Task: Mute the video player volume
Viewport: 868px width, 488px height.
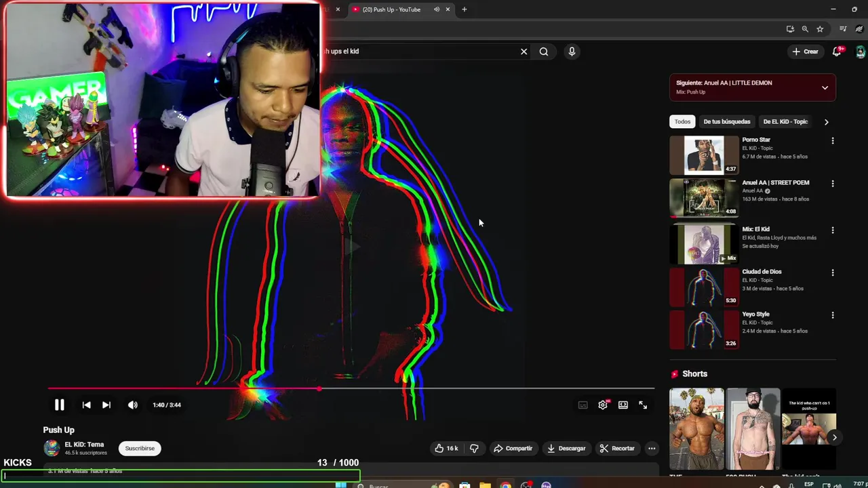Action: (133, 405)
